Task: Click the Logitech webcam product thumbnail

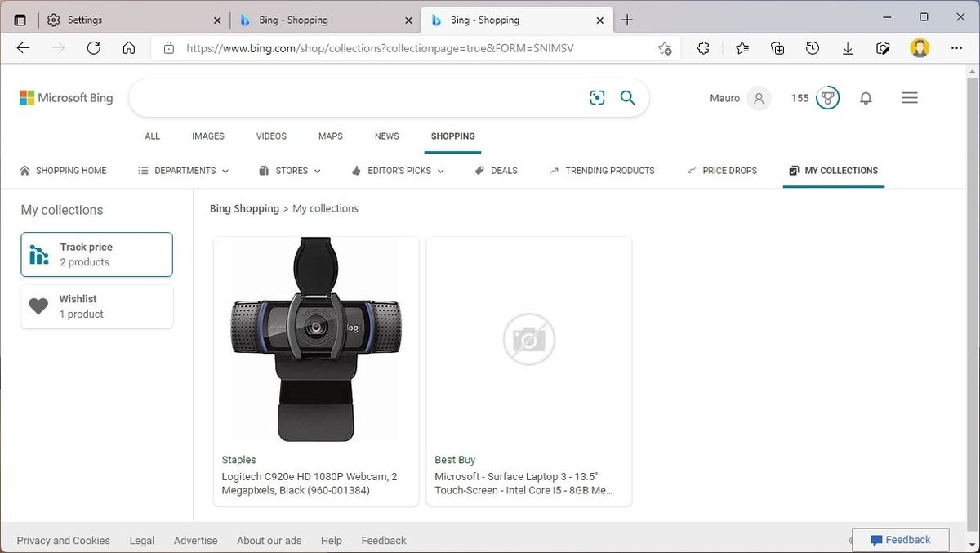Action: click(315, 339)
